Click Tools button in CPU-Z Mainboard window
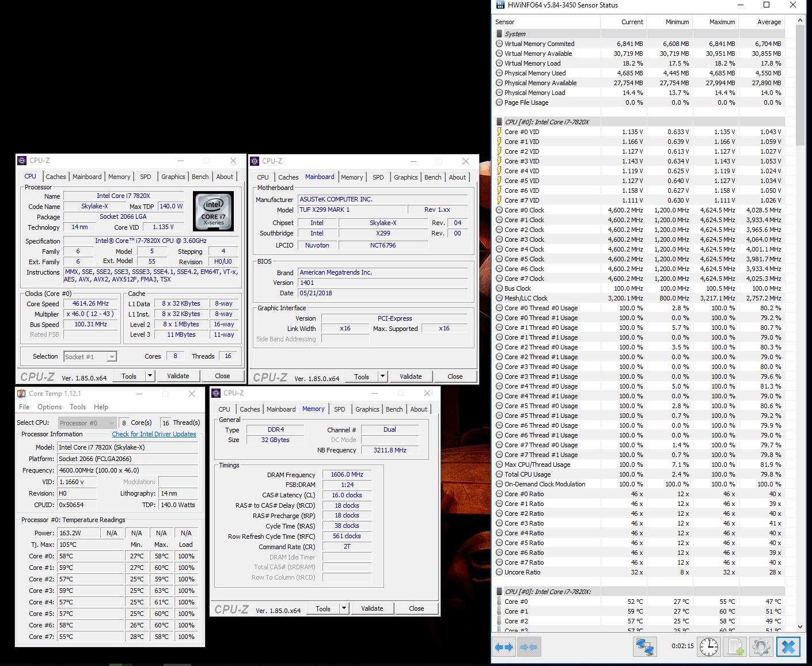812x666 pixels. (362, 376)
